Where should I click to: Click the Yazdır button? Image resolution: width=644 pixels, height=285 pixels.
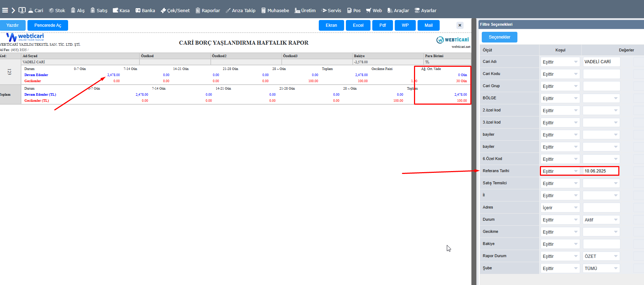pos(12,25)
